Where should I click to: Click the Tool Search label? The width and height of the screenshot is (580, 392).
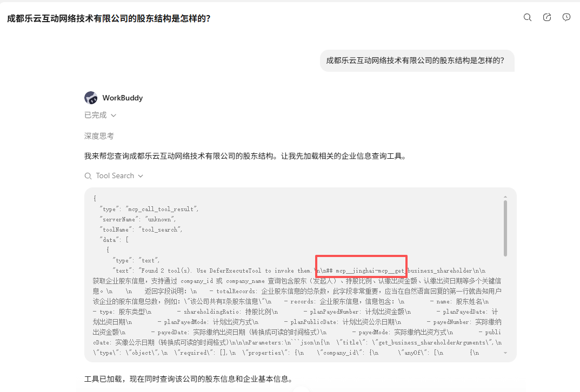click(x=115, y=176)
